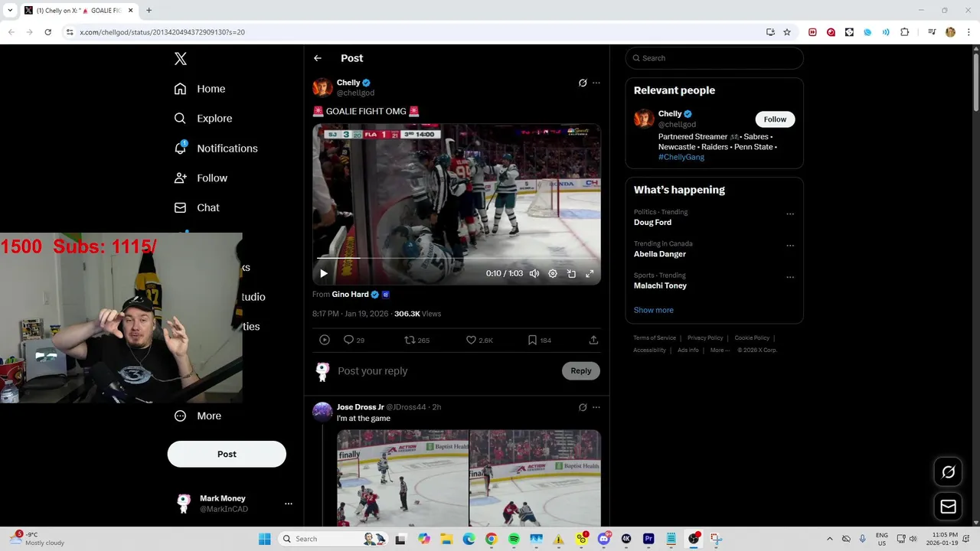Open Jose Dross Jr profile name

361,407
